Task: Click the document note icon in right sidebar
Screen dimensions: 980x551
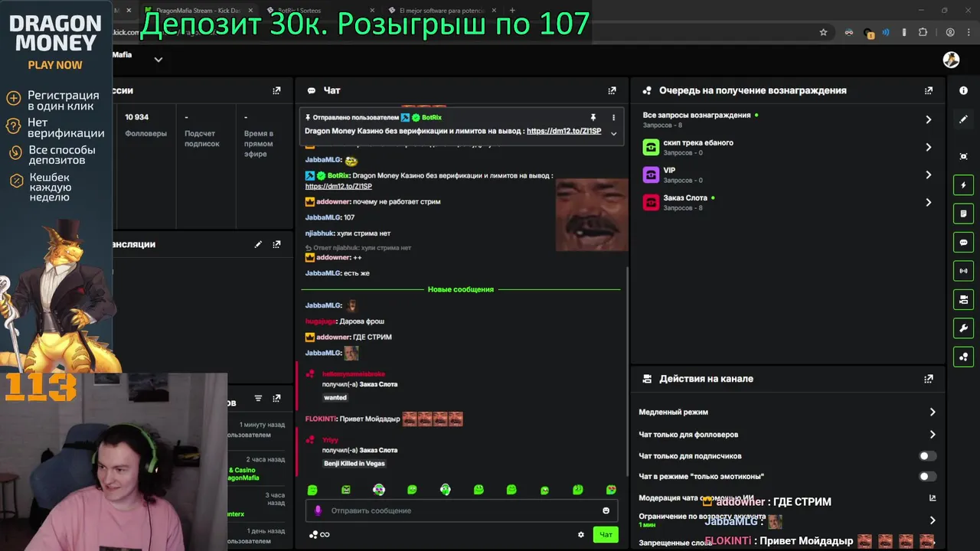Action: [963, 214]
